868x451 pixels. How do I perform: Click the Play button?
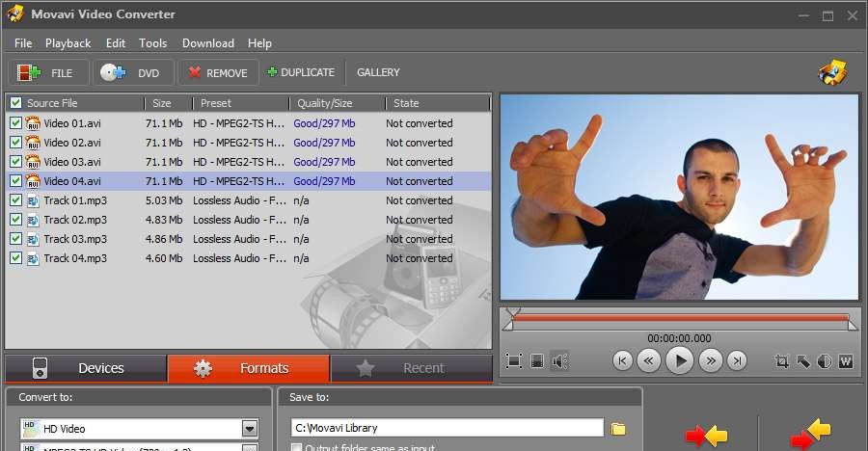click(x=679, y=361)
